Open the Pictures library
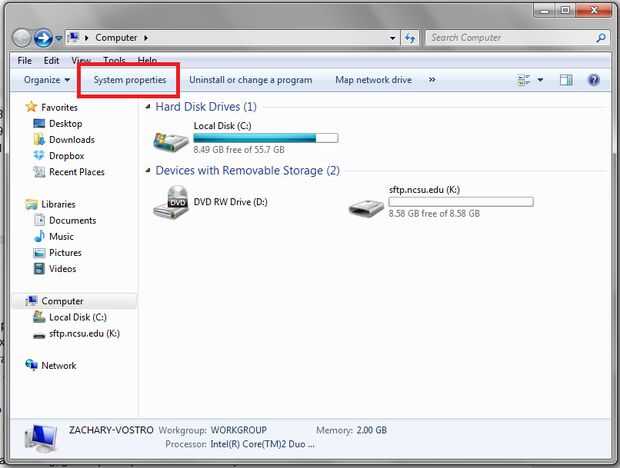The height and width of the screenshot is (468, 620). click(65, 253)
